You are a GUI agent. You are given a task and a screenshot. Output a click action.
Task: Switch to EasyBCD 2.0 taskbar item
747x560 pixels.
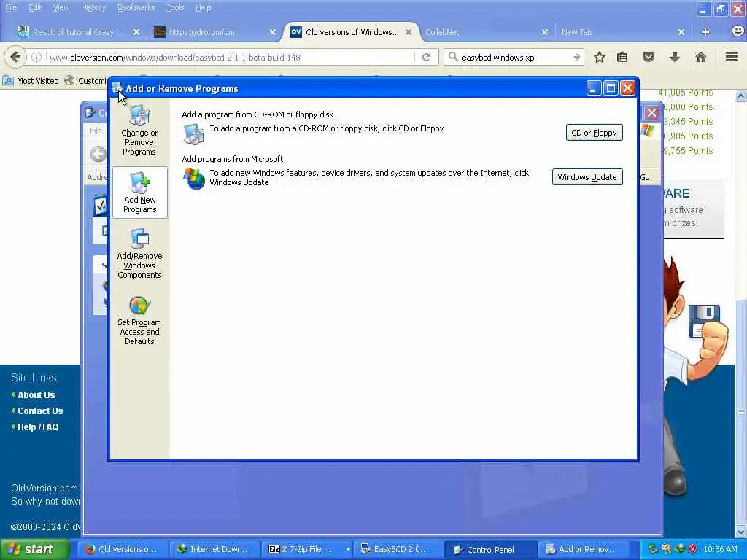[398, 549]
